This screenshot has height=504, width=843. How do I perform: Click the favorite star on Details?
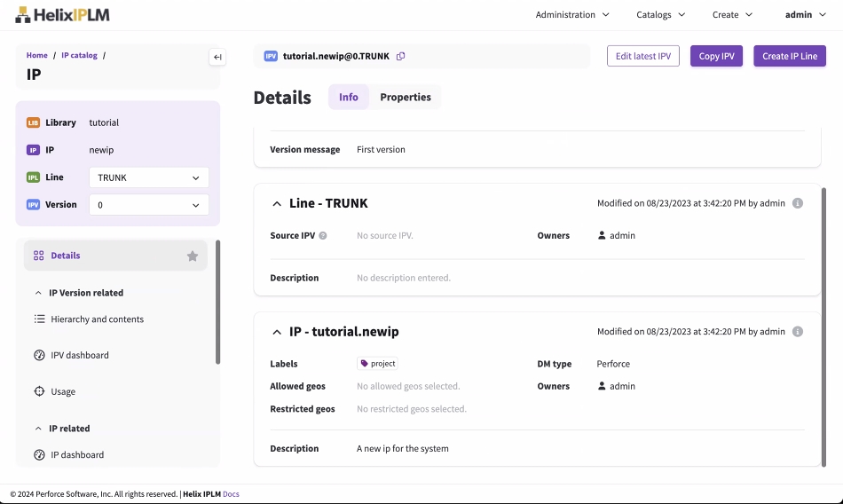click(x=193, y=256)
